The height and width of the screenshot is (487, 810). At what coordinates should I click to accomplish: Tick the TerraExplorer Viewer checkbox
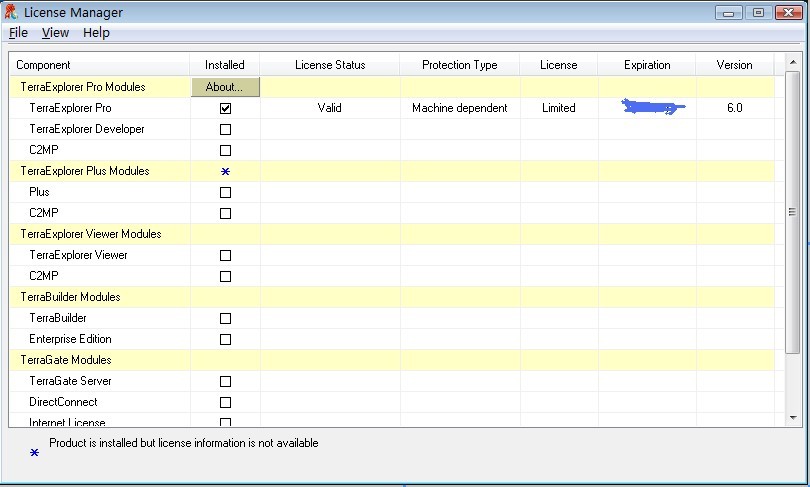[225, 255]
